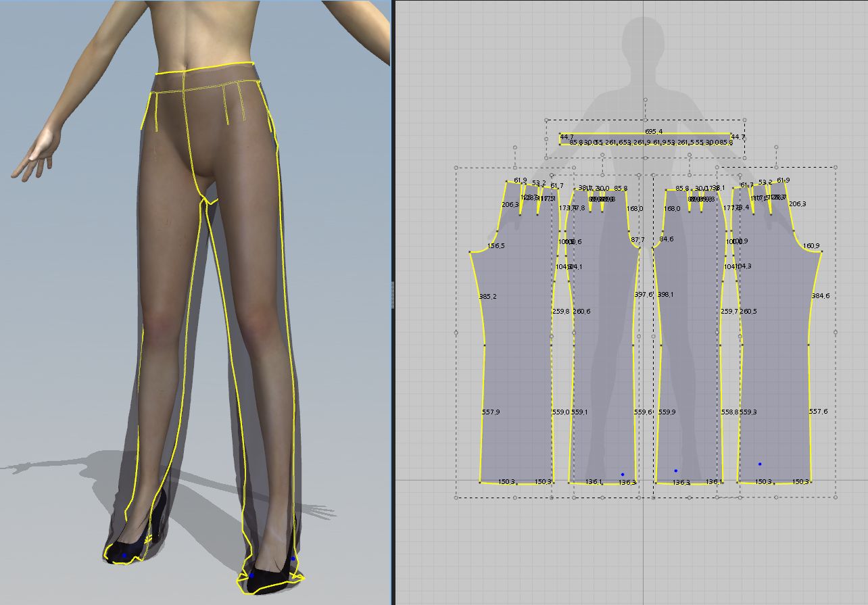Click the '559.0' measurement label
The image size is (868, 605).
click(x=562, y=412)
